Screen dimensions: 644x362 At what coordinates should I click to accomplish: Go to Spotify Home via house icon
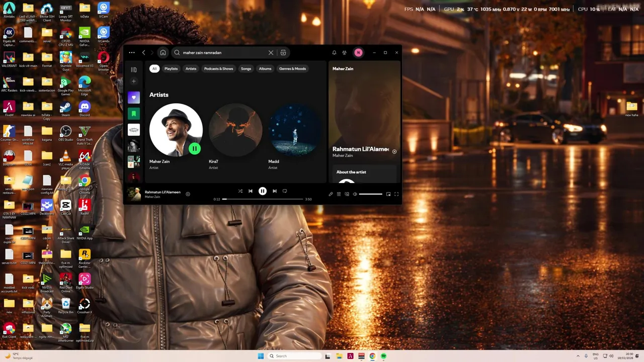click(163, 52)
